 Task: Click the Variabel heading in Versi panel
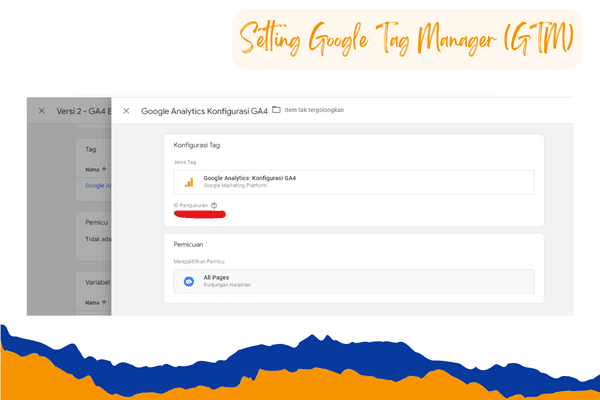(x=98, y=282)
